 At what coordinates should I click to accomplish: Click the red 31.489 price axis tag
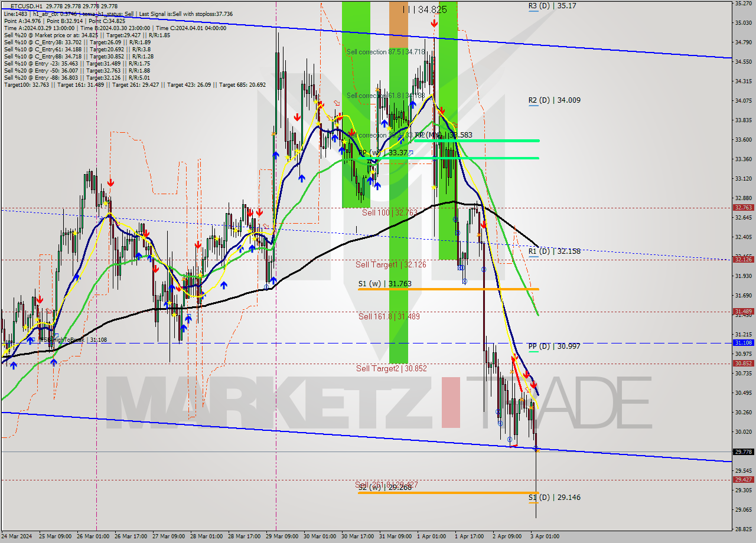click(x=743, y=311)
